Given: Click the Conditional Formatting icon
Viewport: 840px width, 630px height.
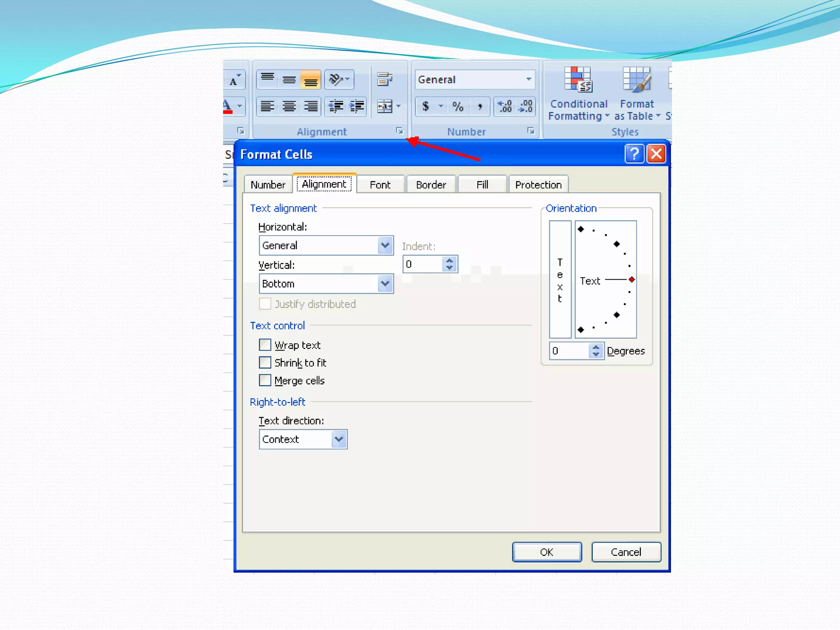Looking at the screenshot, I should tap(578, 80).
